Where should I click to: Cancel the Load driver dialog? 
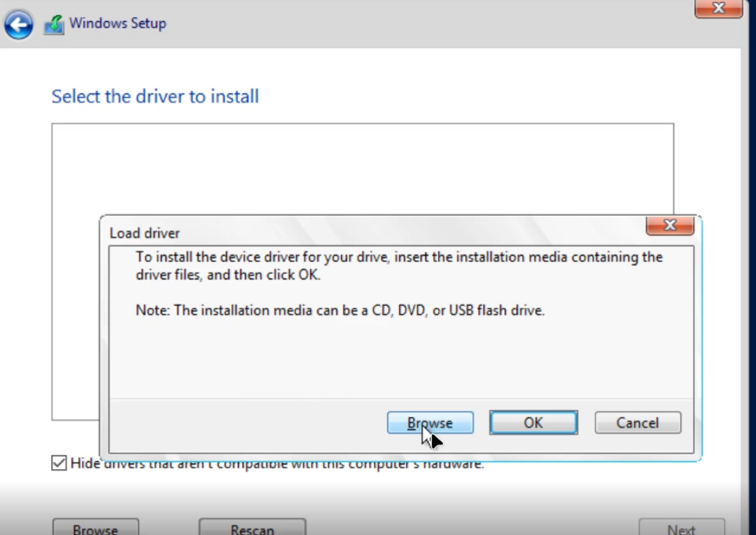[x=637, y=422]
